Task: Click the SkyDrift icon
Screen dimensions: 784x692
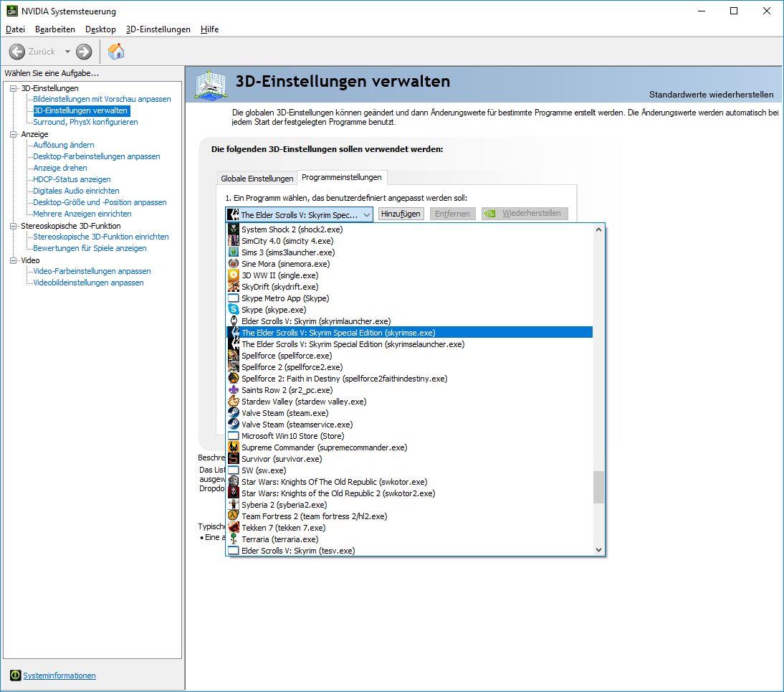Action: coord(234,287)
